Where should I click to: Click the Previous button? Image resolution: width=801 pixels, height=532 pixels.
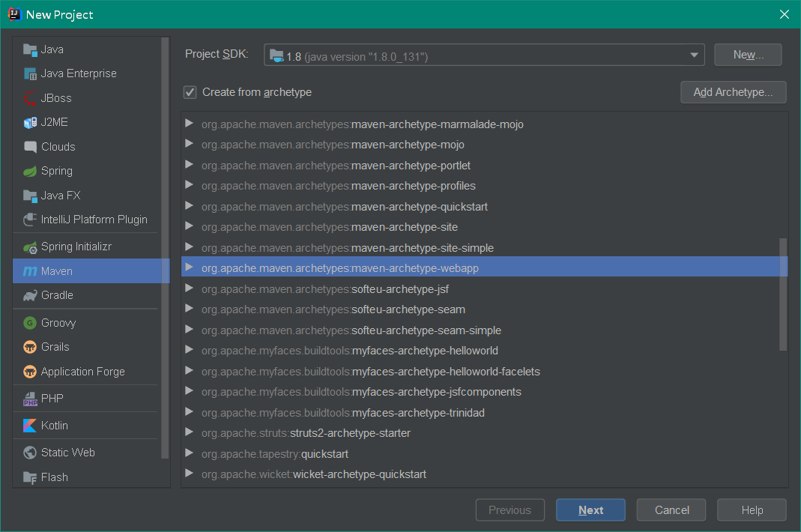[x=510, y=510]
